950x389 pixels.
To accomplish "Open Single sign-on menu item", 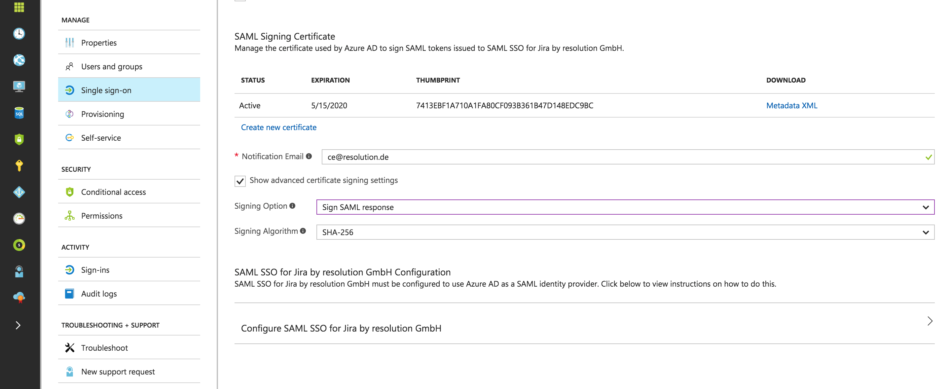I will 129,90.
